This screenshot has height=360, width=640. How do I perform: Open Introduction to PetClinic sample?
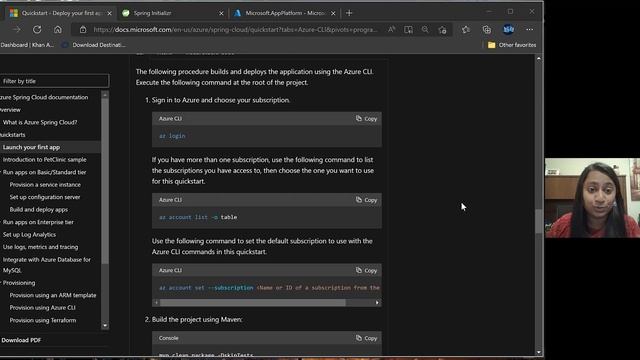tap(44, 160)
